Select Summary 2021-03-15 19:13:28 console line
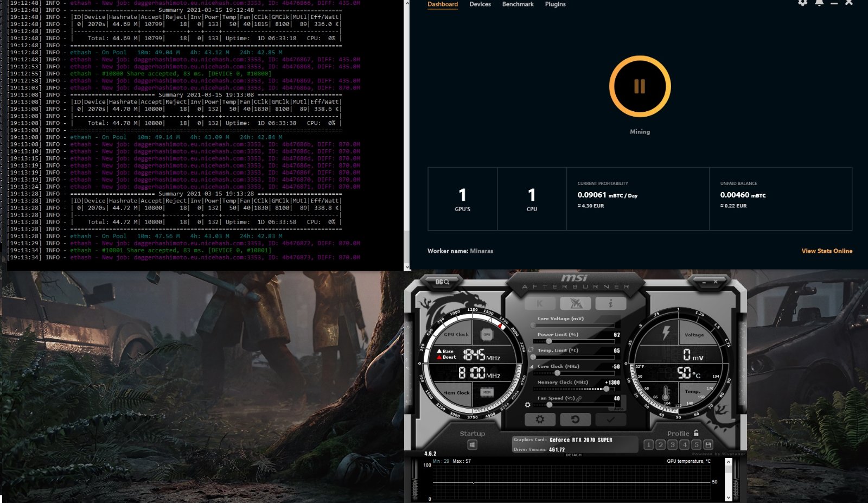 [206, 194]
